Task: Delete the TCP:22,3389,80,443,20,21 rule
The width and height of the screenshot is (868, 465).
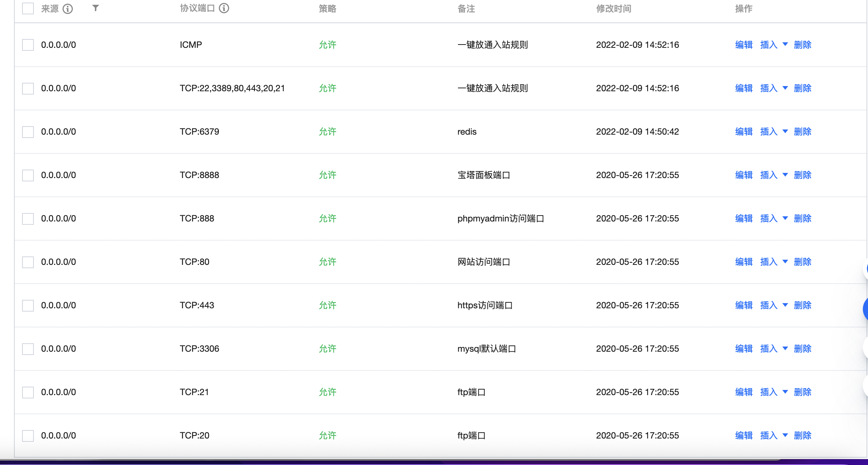Action: [803, 88]
